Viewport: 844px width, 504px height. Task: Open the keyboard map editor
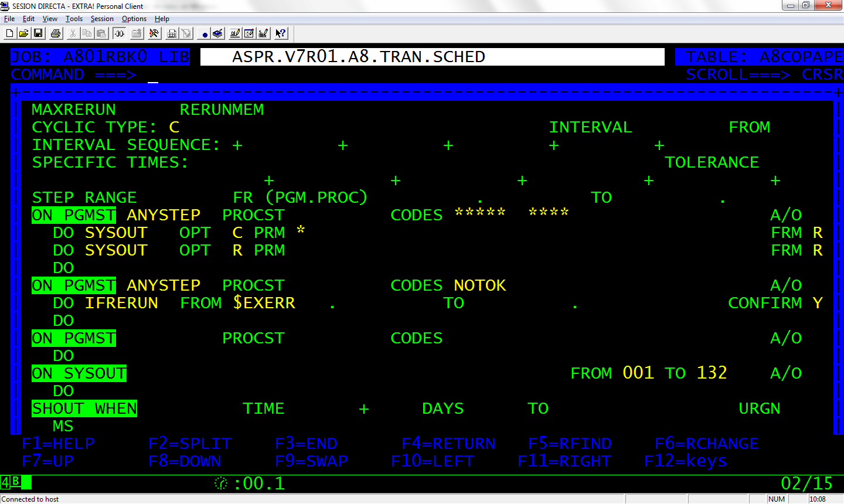(264, 33)
